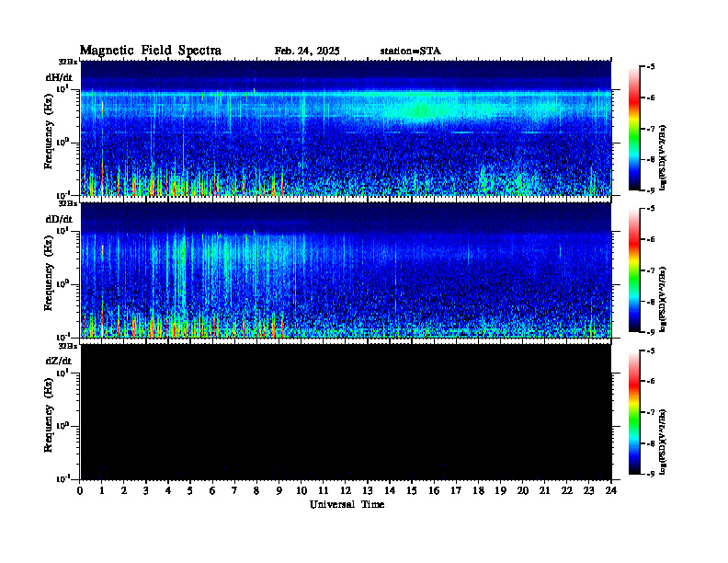This screenshot has height=563, width=728.
Task: Click the "Universal Time" axis title
Action: click(347, 504)
